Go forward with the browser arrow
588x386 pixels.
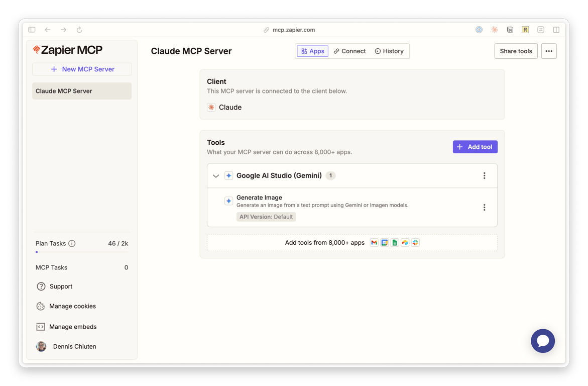[63, 30]
